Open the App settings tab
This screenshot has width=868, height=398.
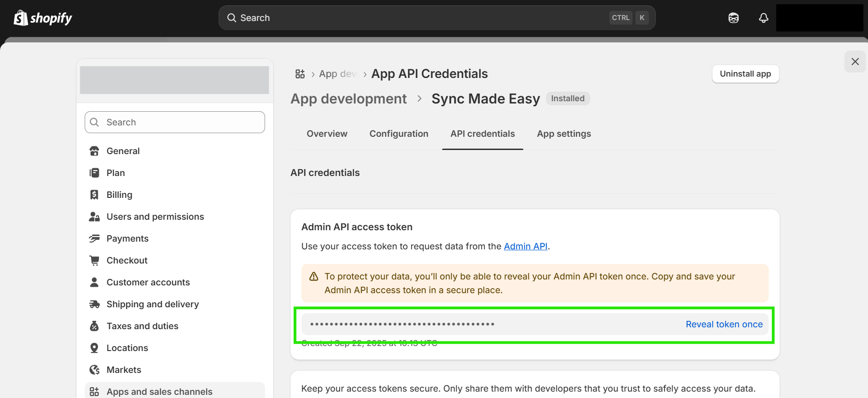[563, 134]
